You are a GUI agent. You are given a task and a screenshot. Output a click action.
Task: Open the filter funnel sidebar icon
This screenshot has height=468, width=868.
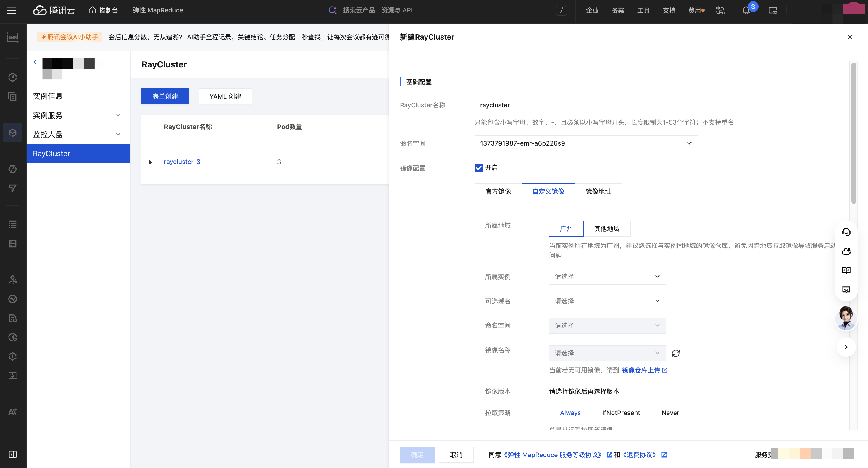coord(12,188)
